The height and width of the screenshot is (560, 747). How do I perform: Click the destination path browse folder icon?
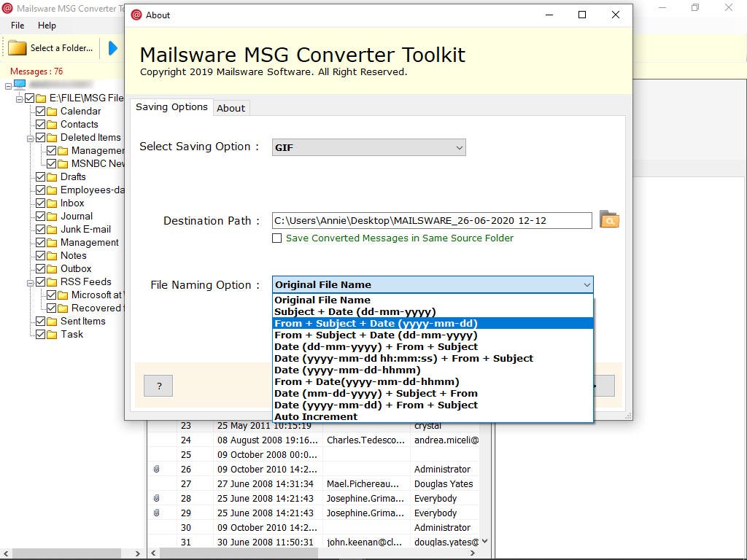609,219
